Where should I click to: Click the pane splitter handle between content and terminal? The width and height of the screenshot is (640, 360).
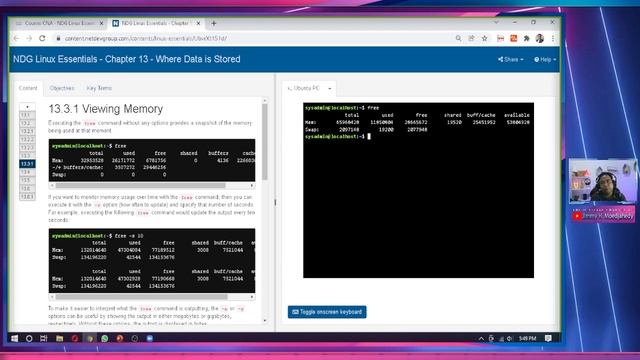275,202
